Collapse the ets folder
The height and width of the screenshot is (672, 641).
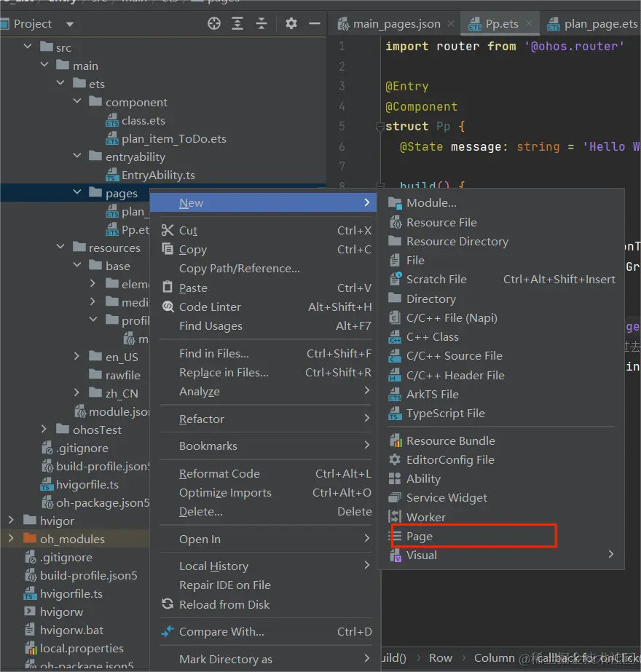tap(60, 83)
